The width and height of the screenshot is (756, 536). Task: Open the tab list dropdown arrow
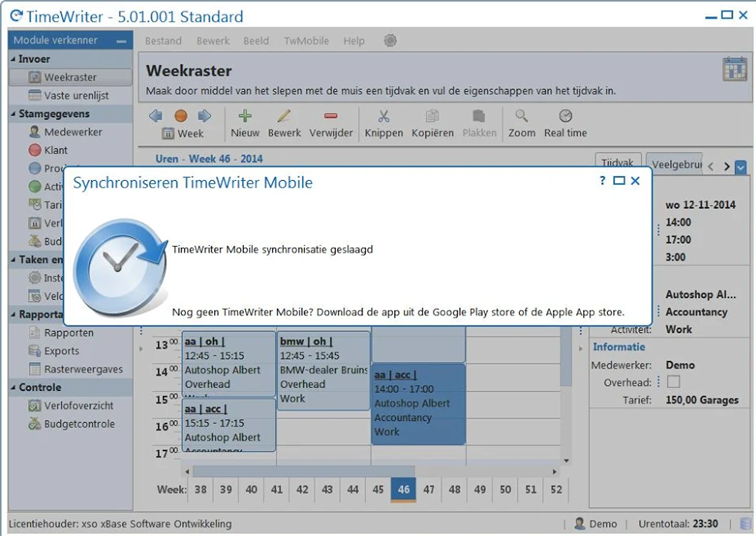point(741,167)
